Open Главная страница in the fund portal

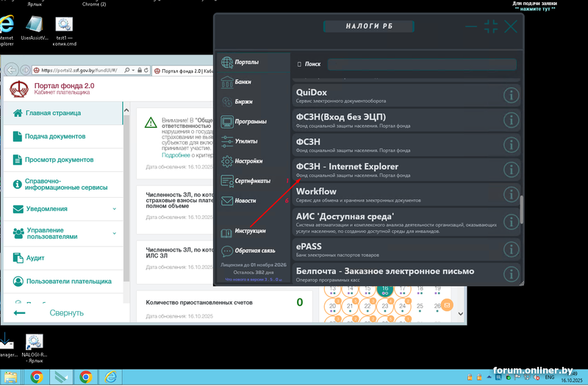[x=63, y=113]
